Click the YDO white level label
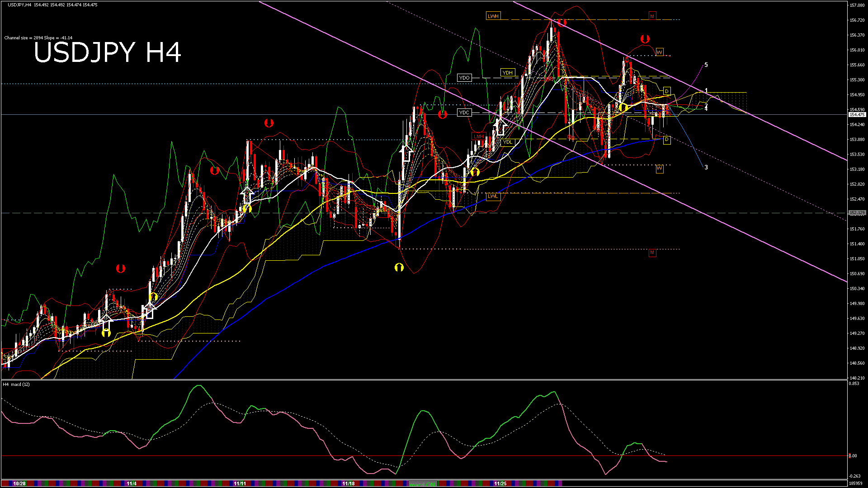 click(464, 78)
